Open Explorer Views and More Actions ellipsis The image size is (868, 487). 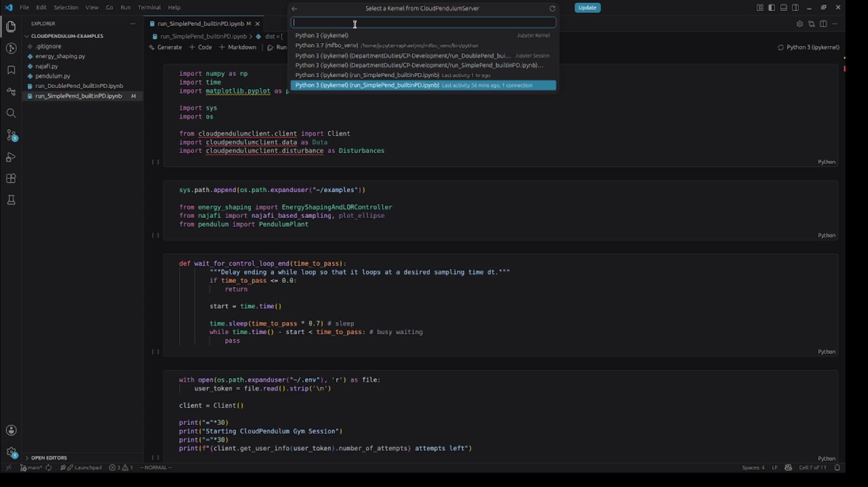(133, 24)
